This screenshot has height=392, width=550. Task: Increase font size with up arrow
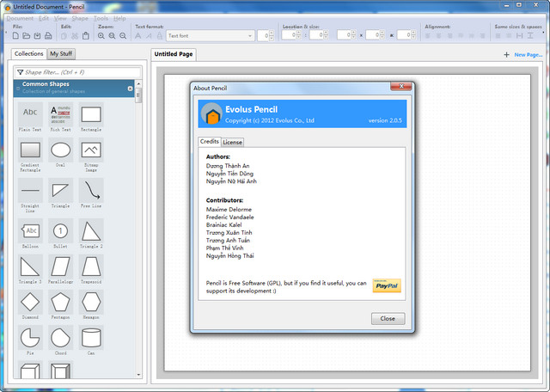[272, 34]
